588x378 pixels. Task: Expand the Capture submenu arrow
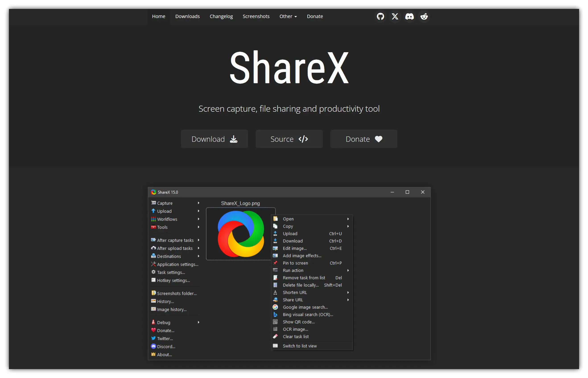coord(198,203)
